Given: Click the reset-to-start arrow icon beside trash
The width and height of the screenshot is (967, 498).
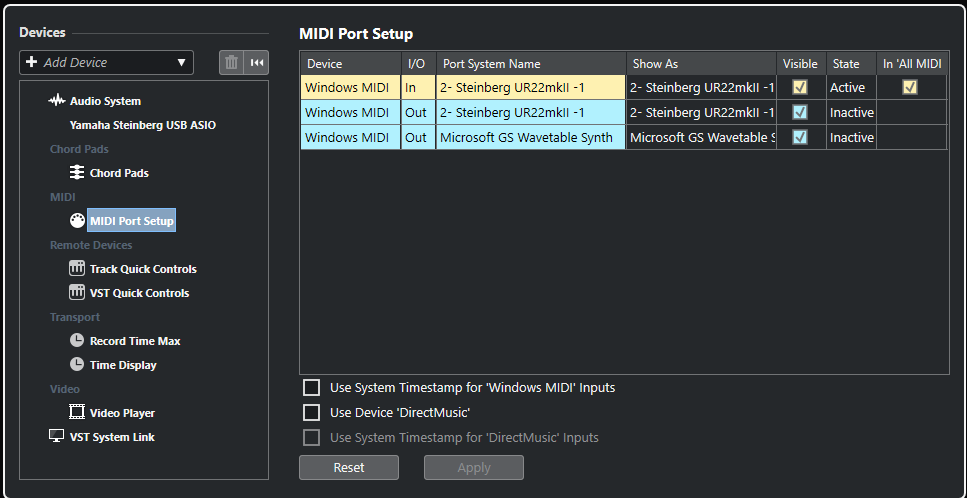Looking at the screenshot, I should (x=257, y=62).
